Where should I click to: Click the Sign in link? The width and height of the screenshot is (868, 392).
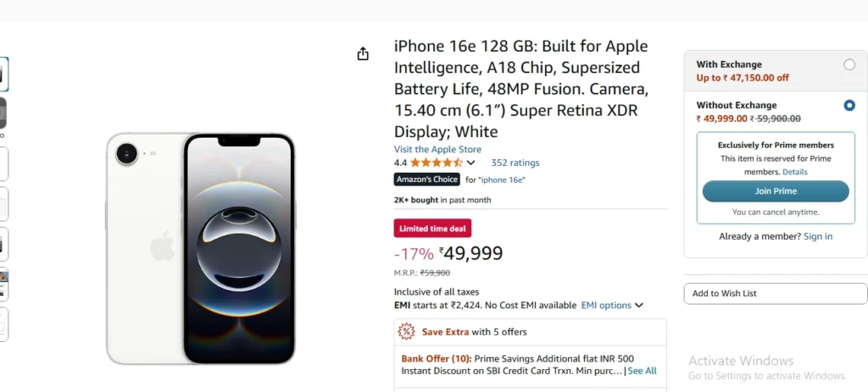(x=818, y=236)
